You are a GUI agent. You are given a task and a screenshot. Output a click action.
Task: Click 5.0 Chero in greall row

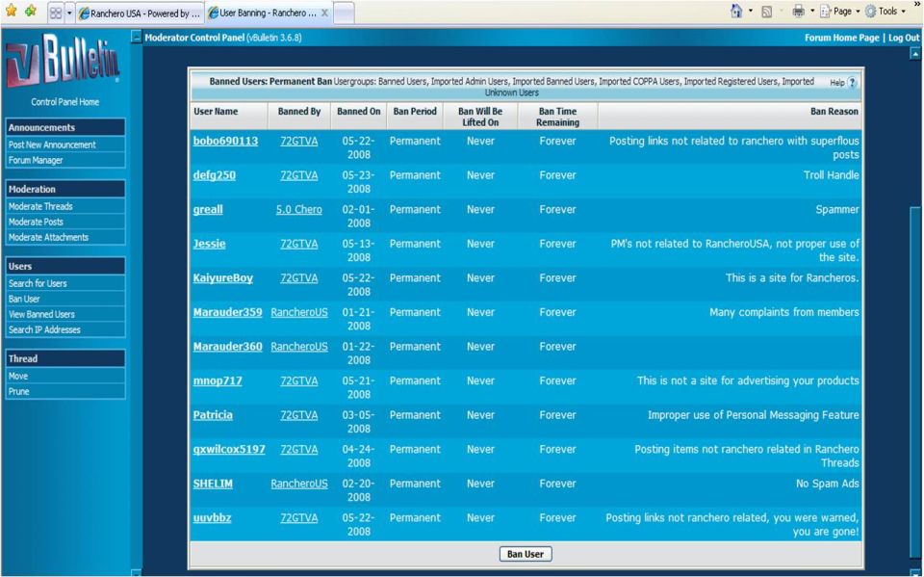point(298,209)
